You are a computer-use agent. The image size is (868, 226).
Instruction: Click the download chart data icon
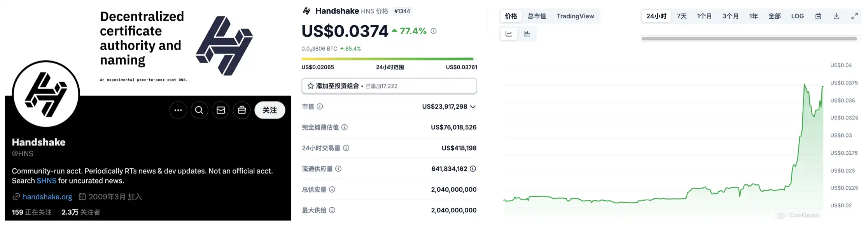(x=836, y=16)
